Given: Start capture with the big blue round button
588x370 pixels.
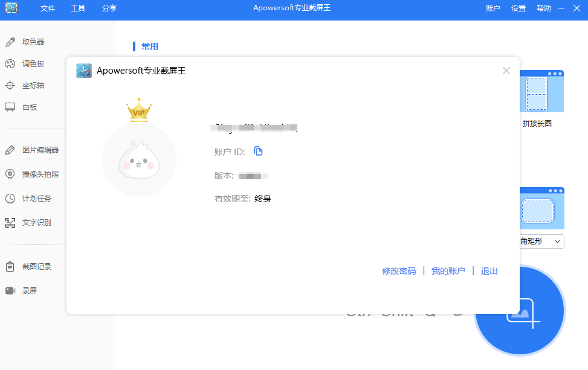Looking at the screenshot, I should [x=520, y=310].
